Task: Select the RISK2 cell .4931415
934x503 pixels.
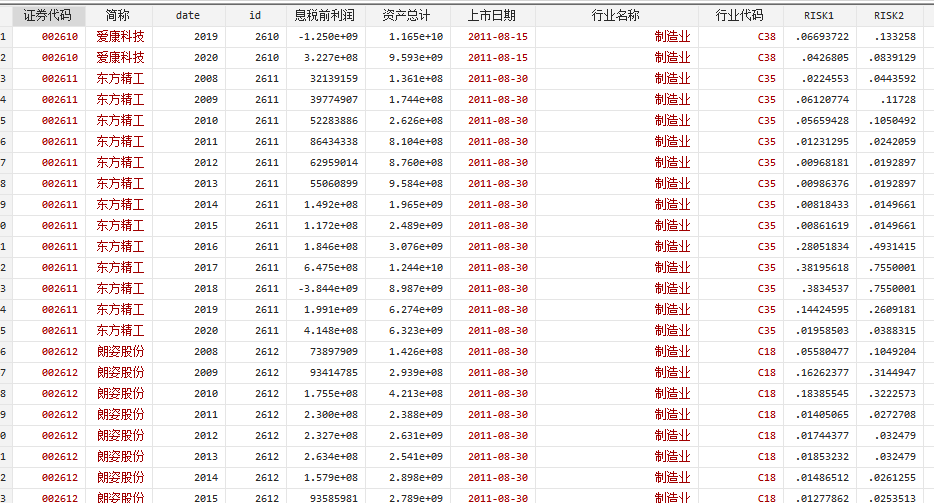Action: pos(888,246)
